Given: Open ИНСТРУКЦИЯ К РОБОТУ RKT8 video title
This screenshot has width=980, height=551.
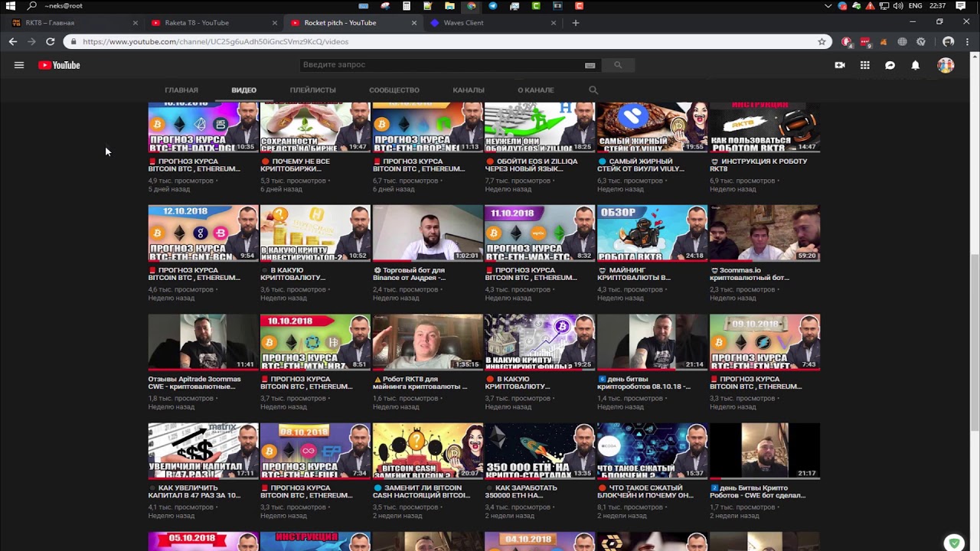Looking at the screenshot, I should (759, 165).
